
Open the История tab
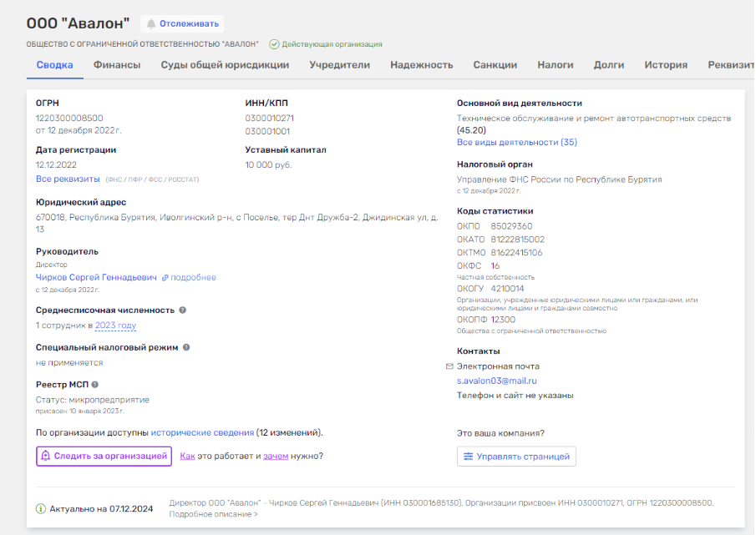coord(665,65)
